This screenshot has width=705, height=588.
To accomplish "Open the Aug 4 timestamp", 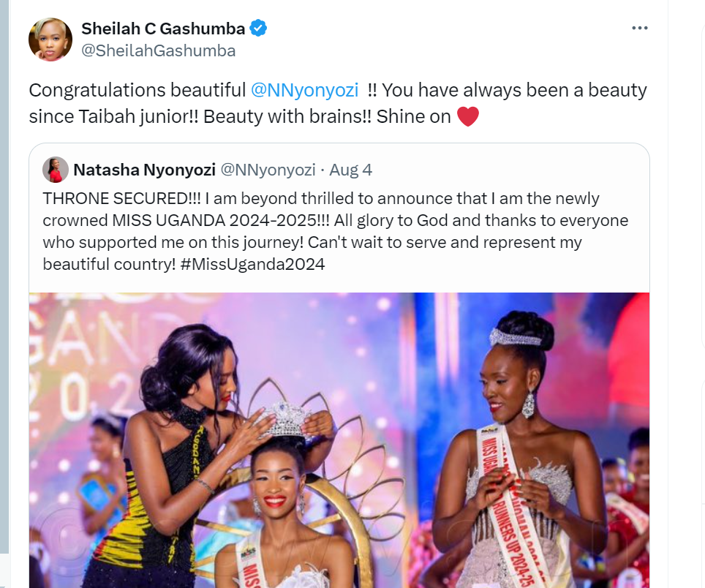I will (x=350, y=170).
